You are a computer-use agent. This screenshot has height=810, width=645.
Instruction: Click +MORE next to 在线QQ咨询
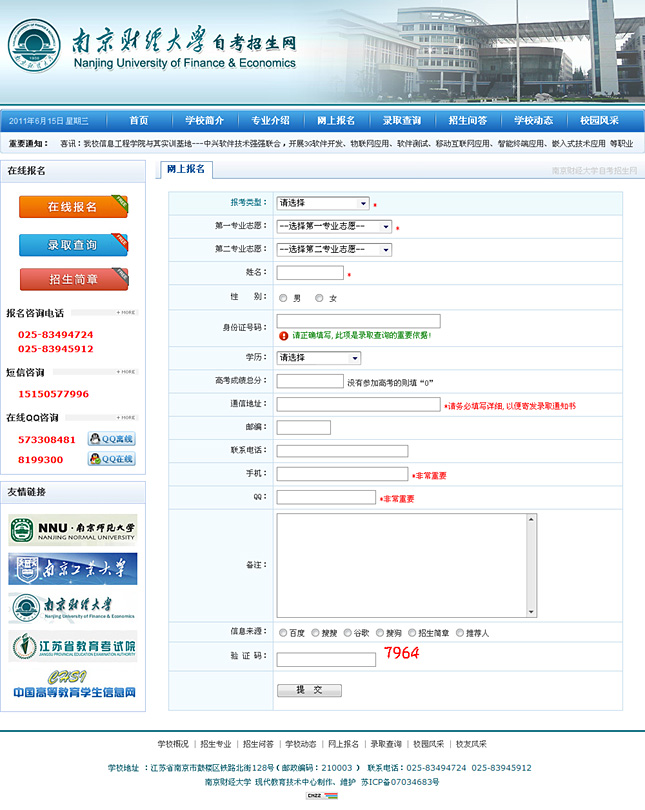125,417
